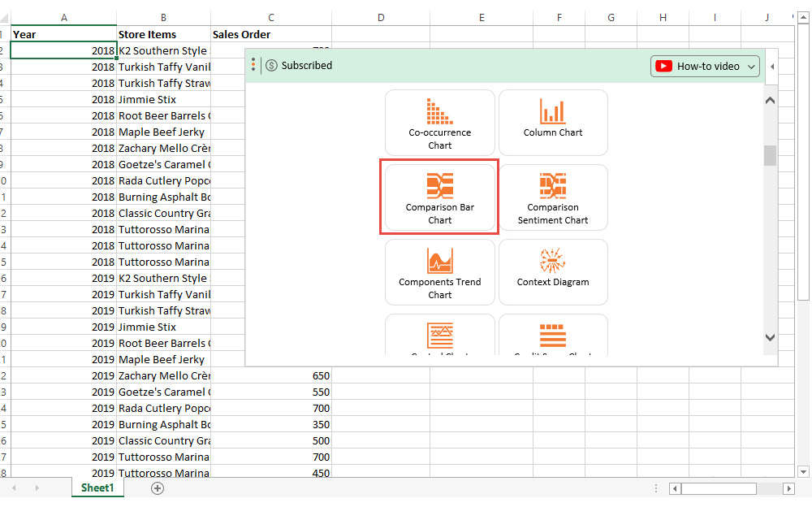Choose the Comparison Bar Chart tile
Screen dimensions: 812x507
coord(439,197)
